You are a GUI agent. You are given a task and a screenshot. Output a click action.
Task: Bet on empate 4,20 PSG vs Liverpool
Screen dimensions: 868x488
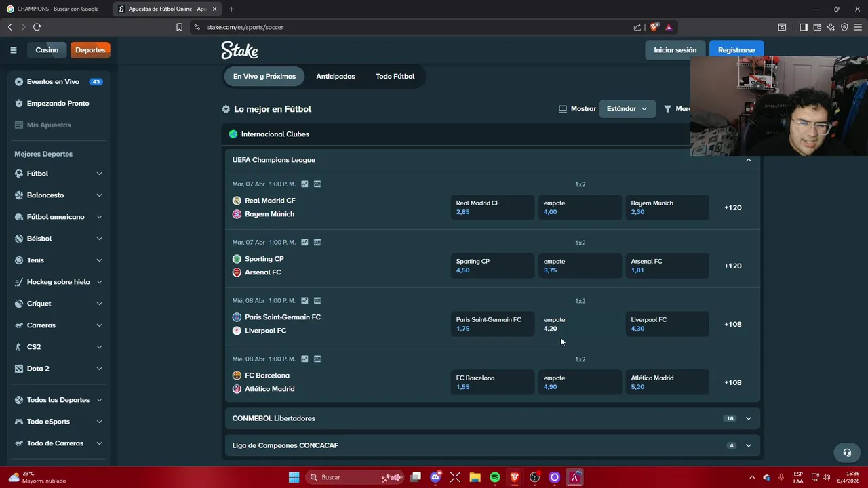(x=580, y=324)
